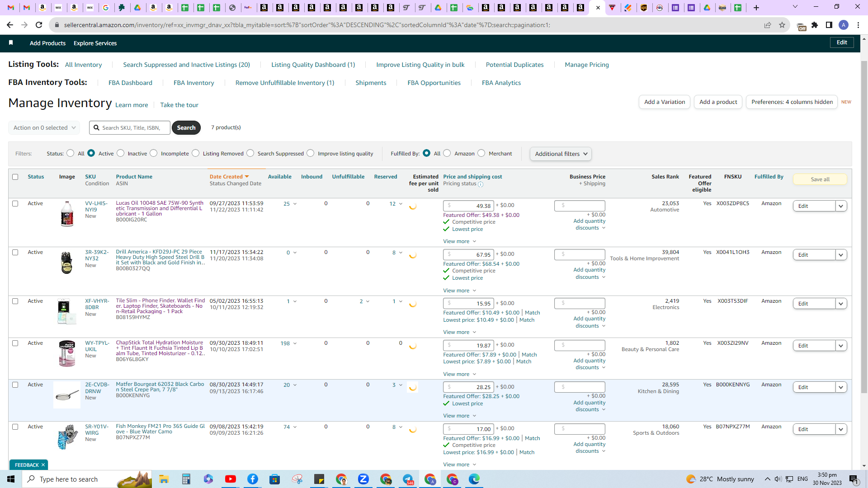Check the Tile Slim row checkbox
Image resolution: width=868 pixels, height=488 pixels.
(15, 301)
